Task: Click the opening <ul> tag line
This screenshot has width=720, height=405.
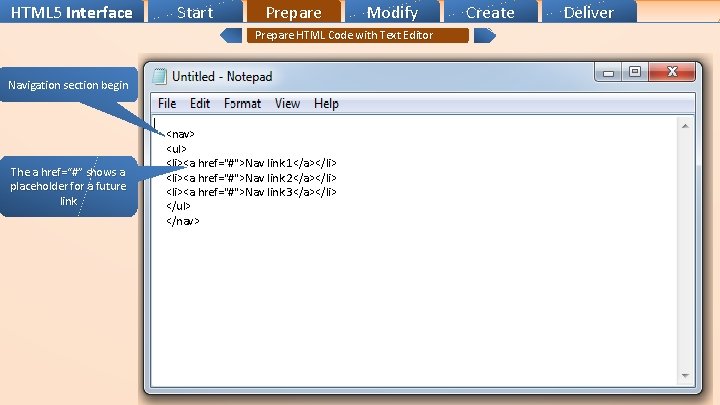Action: 176,149
